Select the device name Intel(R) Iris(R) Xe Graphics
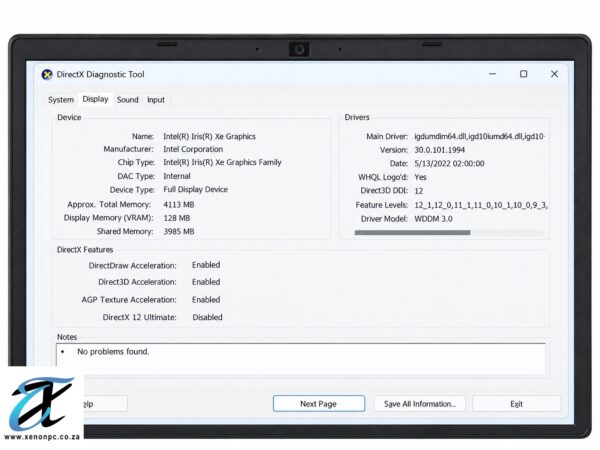Image resolution: width=600 pixels, height=450 pixels. (209, 137)
